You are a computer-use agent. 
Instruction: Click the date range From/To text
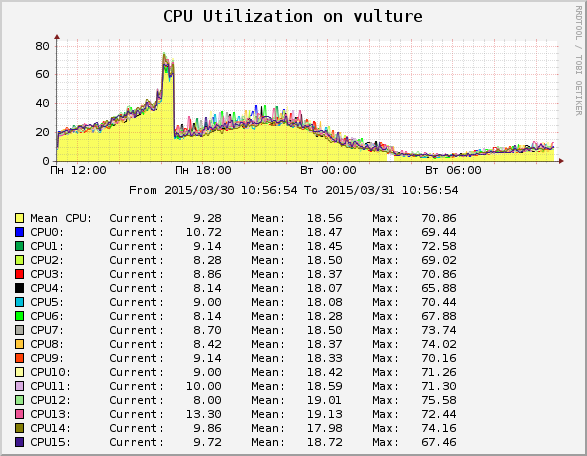coord(294,191)
